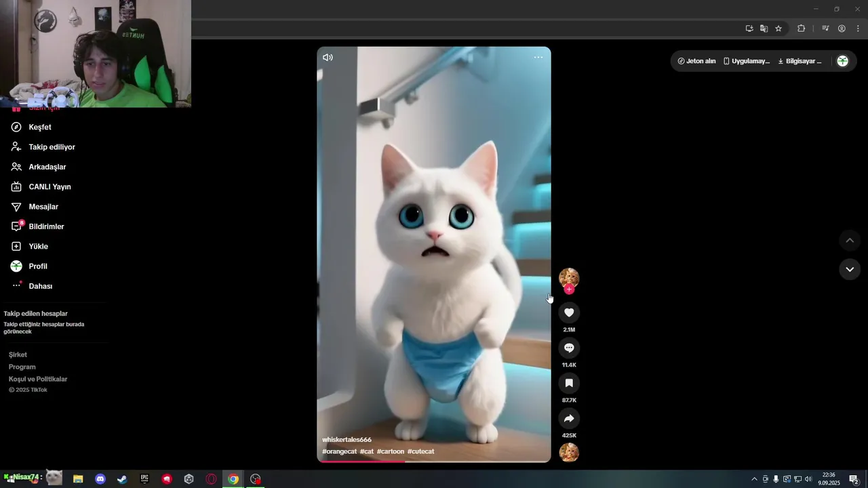Open the taskbar clock showing 22:36
Screen dimensions: 868x488
(x=829, y=479)
